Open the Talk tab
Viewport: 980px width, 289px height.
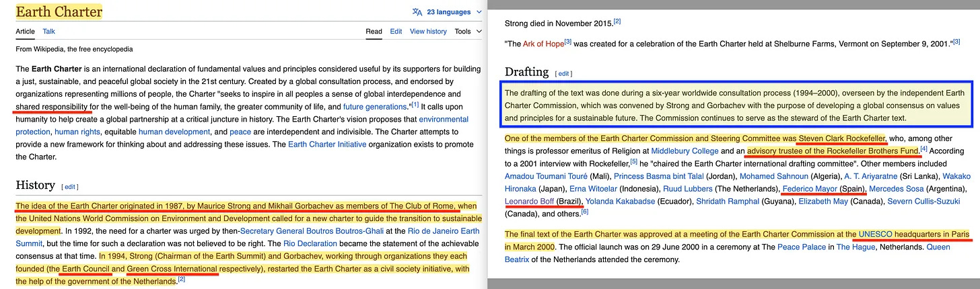pos(48,32)
